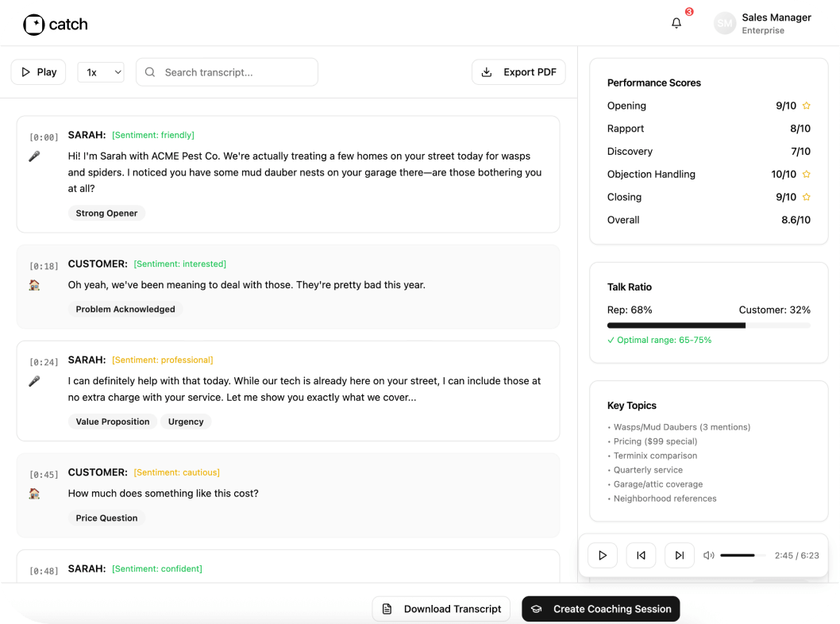The height and width of the screenshot is (624, 840).
Task: Open the notification bell with badge
Action: pos(676,24)
